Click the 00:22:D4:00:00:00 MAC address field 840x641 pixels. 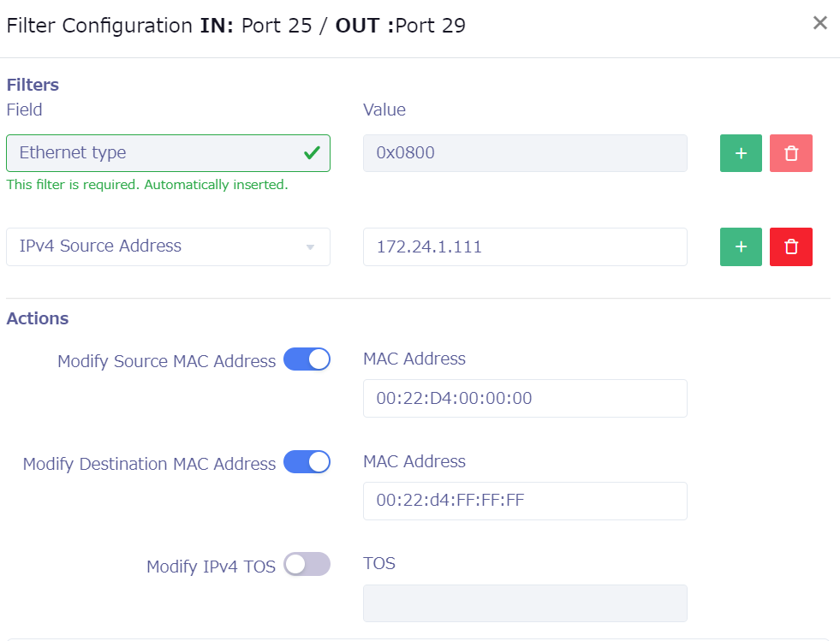pyautogui.click(x=525, y=398)
